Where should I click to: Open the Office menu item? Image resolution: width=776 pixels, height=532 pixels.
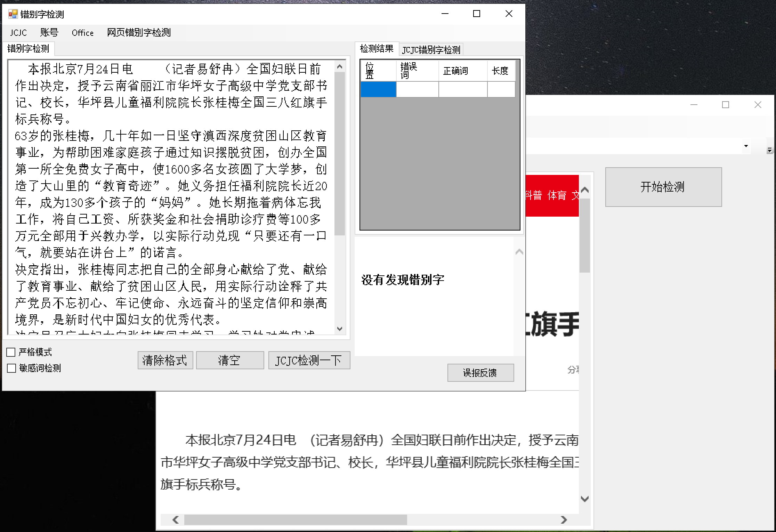tap(82, 32)
